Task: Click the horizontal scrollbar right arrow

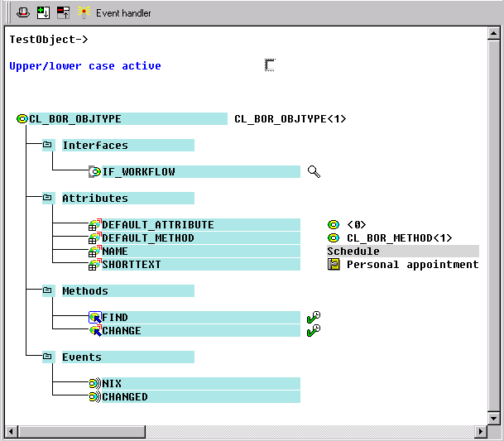Action: 479,432
